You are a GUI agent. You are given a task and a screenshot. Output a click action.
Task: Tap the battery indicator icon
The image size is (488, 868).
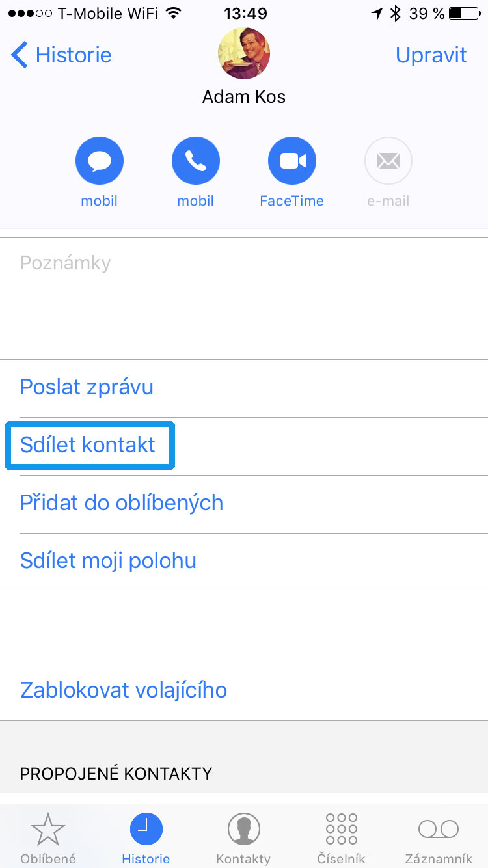[x=464, y=13]
